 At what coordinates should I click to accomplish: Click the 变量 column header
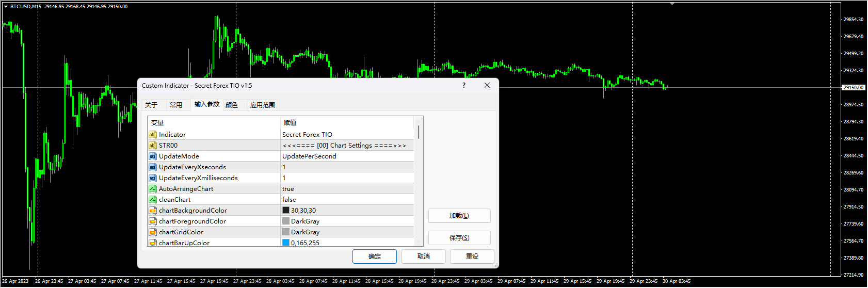coord(214,123)
